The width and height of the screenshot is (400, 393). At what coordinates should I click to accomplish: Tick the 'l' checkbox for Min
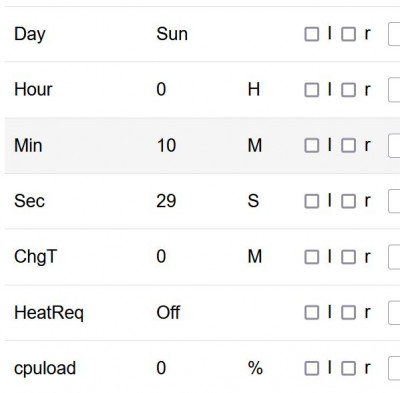(x=312, y=146)
